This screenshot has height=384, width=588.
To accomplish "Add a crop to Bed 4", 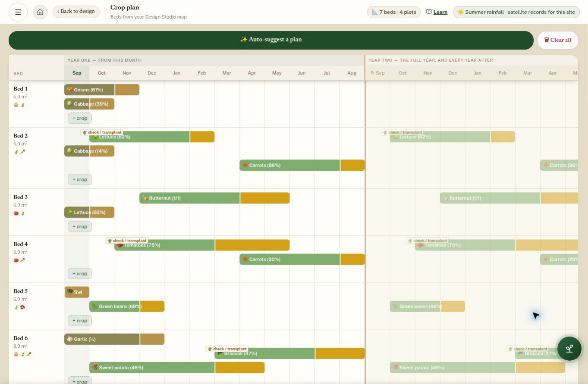I will pos(80,273).
